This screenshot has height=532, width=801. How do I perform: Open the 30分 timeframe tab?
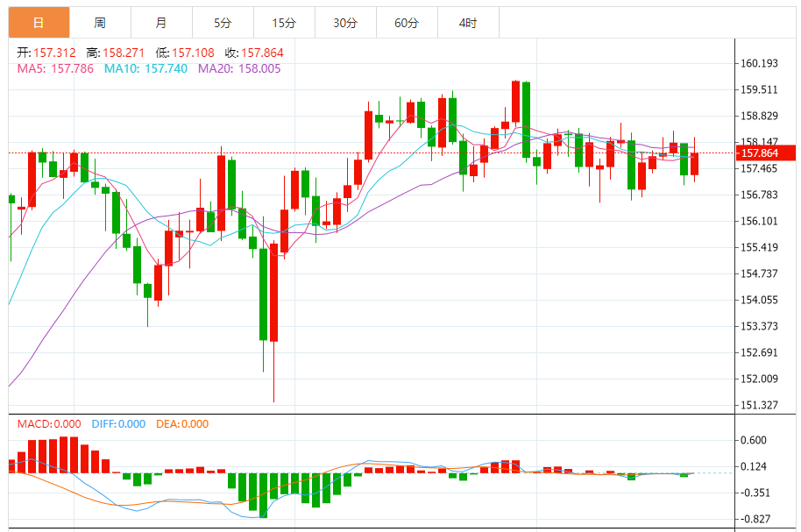[x=345, y=23]
